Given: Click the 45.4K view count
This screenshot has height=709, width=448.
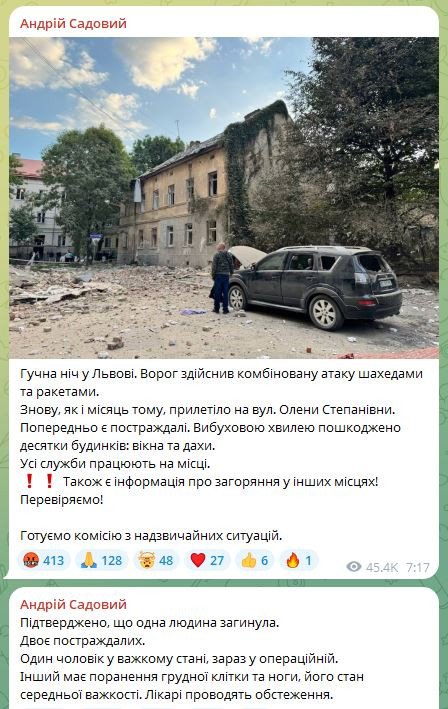Looking at the screenshot, I should [382, 567].
